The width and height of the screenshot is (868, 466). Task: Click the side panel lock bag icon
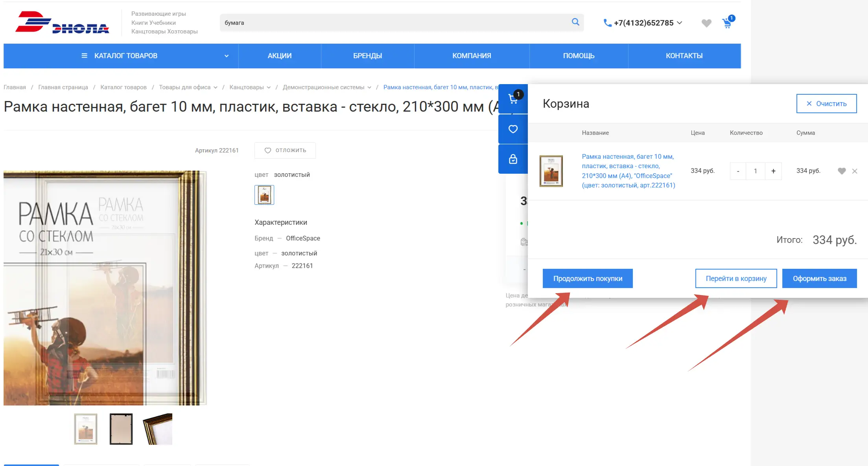[513, 159]
